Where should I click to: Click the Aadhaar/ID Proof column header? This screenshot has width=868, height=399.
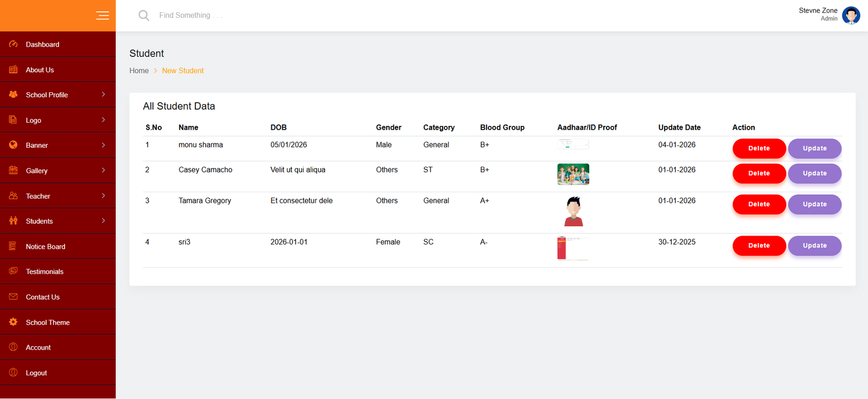[587, 128]
